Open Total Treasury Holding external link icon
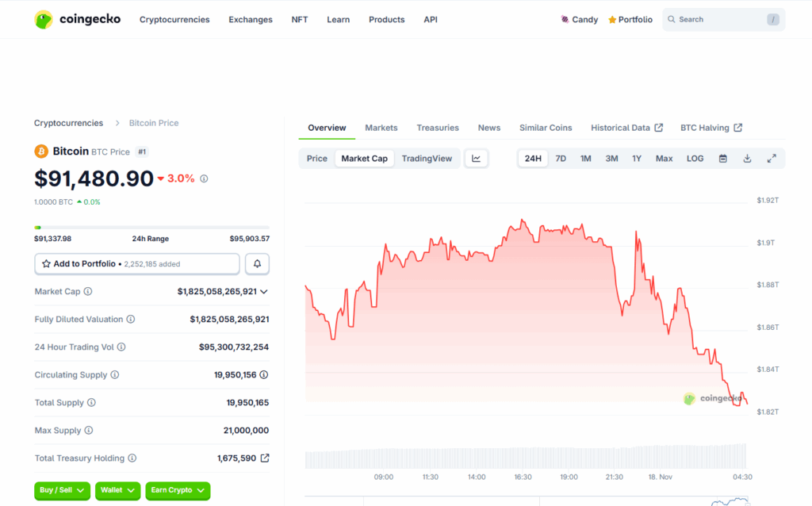 [265, 458]
